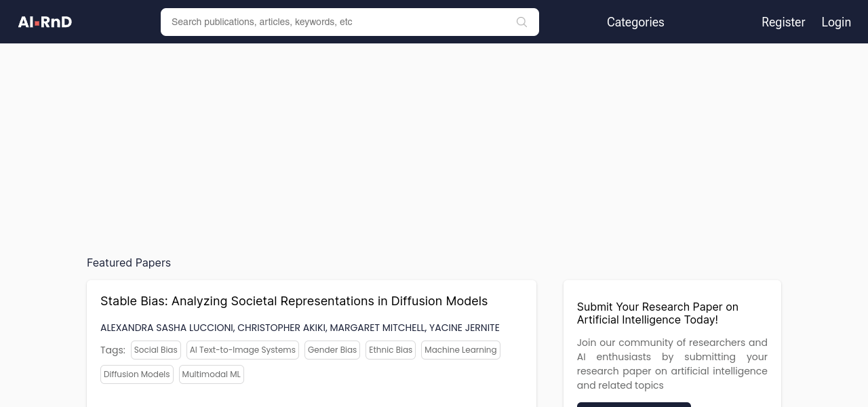Image resolution: width=868 pixels, height=407 pixels.
Task: Click the AI-RnD logo
Action: tap(45, 22)
